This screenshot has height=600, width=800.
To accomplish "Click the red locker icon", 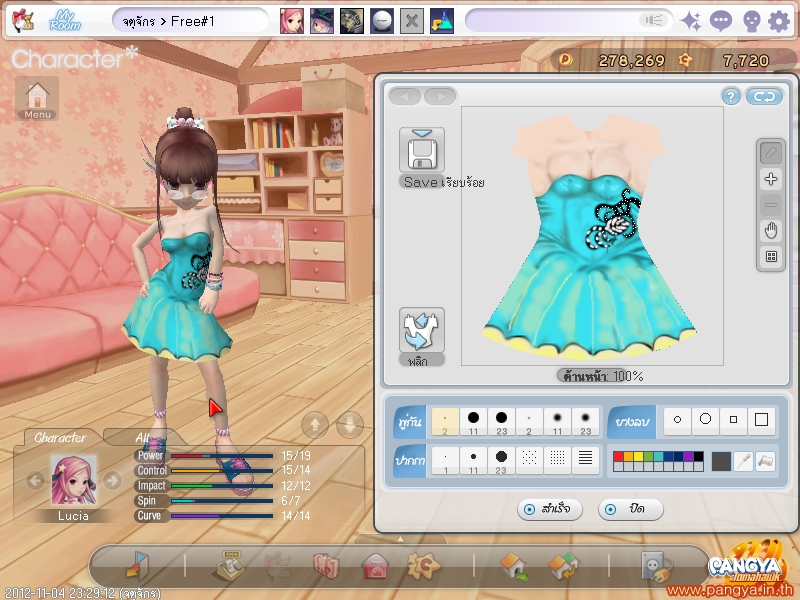I will (x=375, y=565).
